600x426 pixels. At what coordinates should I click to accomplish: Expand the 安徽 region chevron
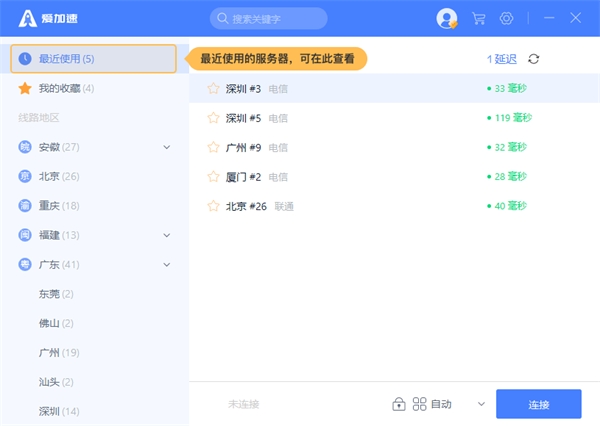(x=167, y=148)
